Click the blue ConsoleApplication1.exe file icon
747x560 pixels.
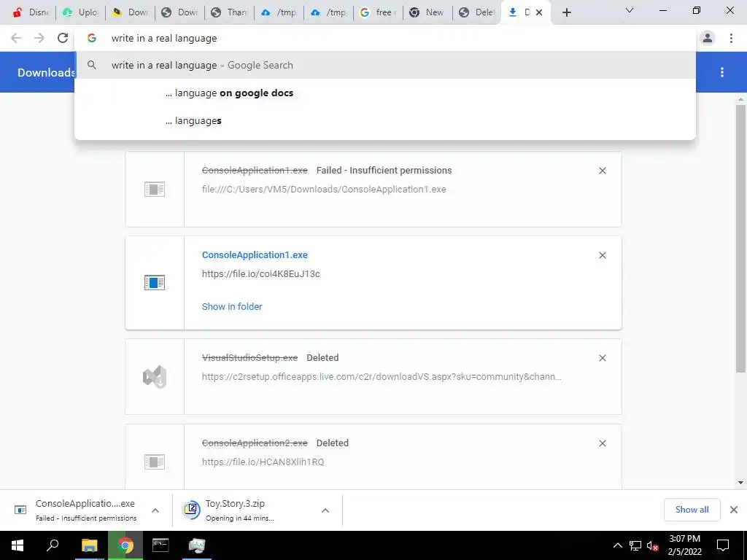155,282
